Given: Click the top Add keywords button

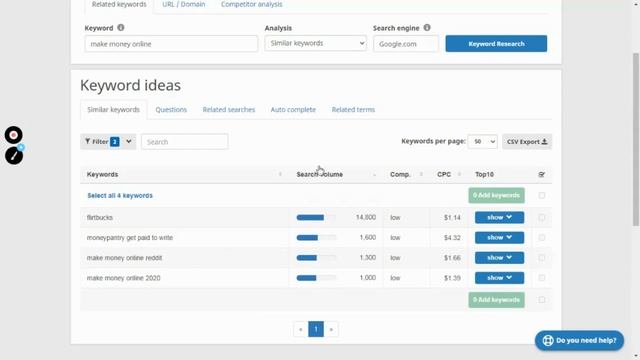Looking at the screenshot, I should coord(496,195).
